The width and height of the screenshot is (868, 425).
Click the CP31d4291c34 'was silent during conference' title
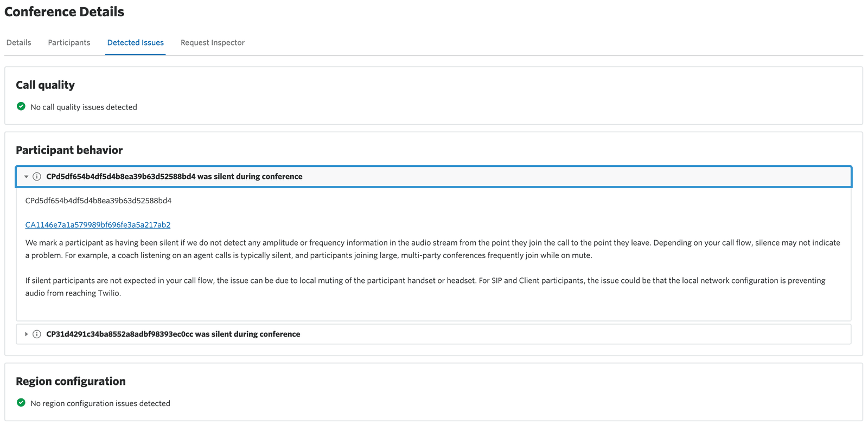pos(173,334)
